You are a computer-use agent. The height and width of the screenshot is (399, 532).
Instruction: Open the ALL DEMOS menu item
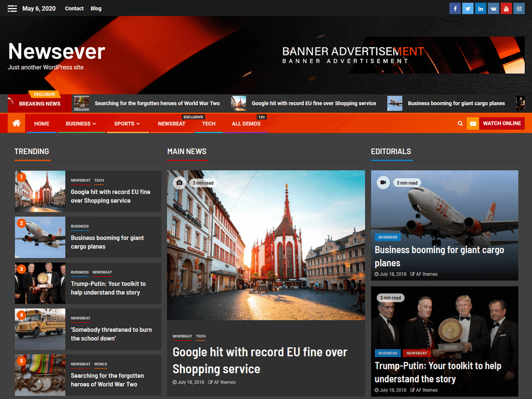tap(246, 123)
